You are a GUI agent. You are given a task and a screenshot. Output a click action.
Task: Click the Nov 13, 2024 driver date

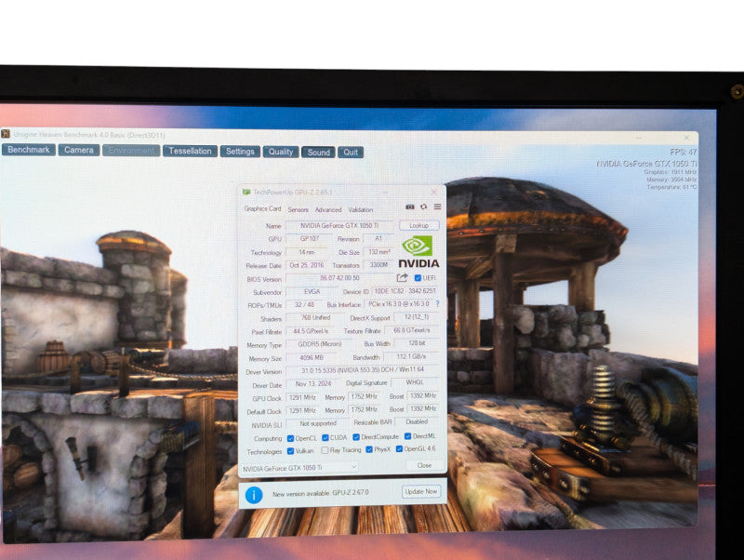pyautogui.click(x=313, y=383)
